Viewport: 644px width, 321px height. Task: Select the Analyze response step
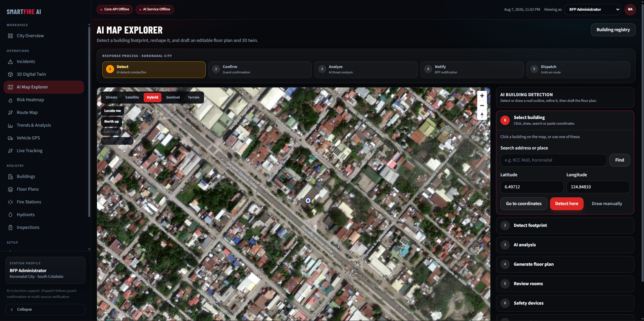coord(366,70)
